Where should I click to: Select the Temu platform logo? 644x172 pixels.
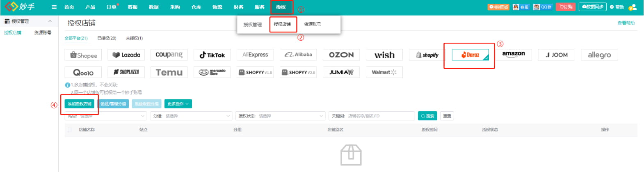169,72
